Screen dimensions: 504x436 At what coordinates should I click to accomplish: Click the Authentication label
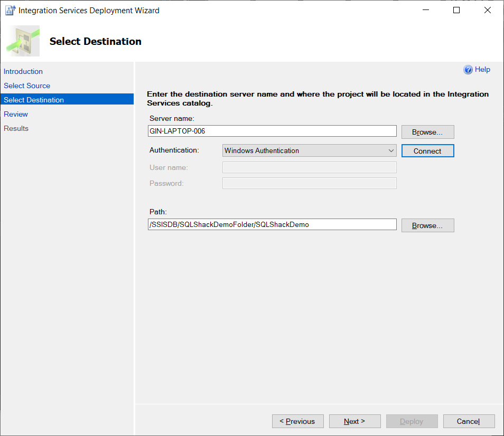[174, 150]
